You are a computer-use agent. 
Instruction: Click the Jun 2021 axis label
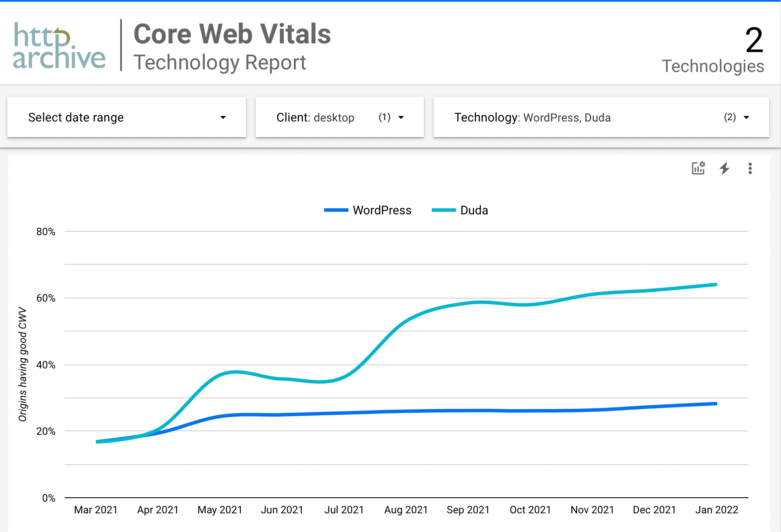click(282, 509)
